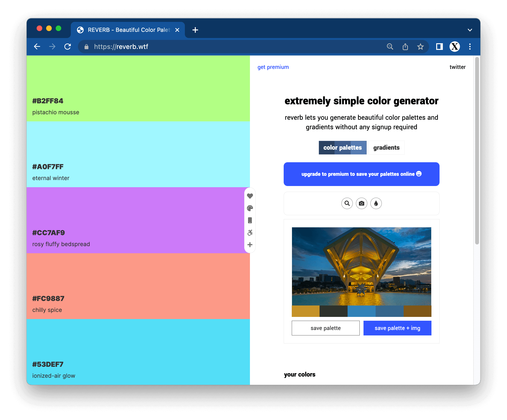Select the accessibility icon
507x420 pixels.
tap(250, 232)
